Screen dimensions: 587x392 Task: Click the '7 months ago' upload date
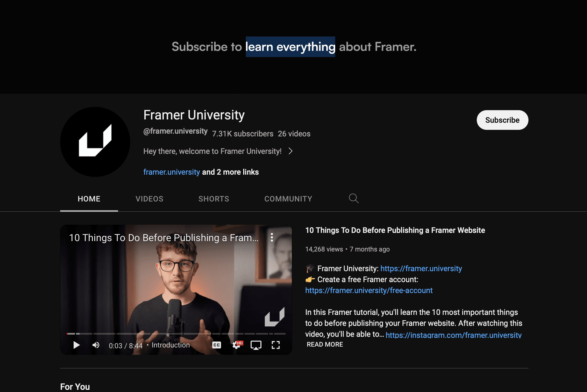pos(370,249)
